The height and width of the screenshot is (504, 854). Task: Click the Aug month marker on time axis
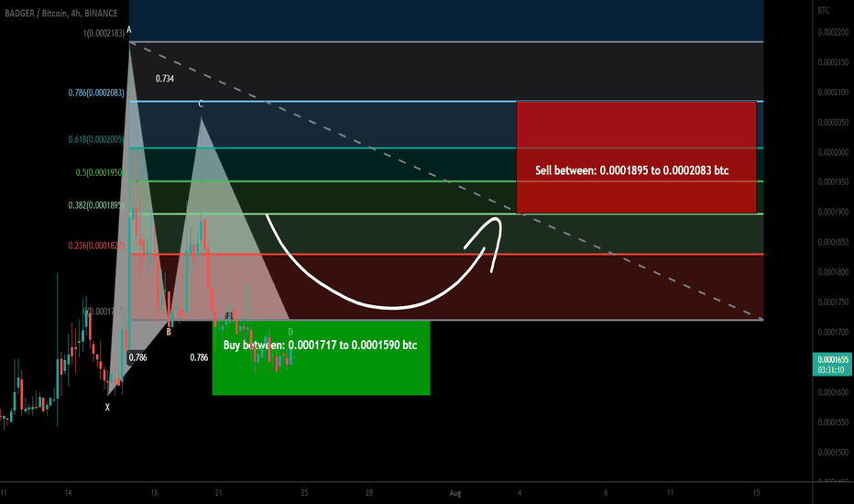tap(455, 493)
